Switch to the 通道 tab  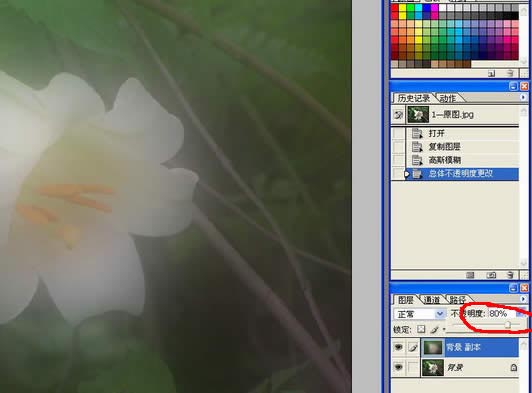point(432,300)
